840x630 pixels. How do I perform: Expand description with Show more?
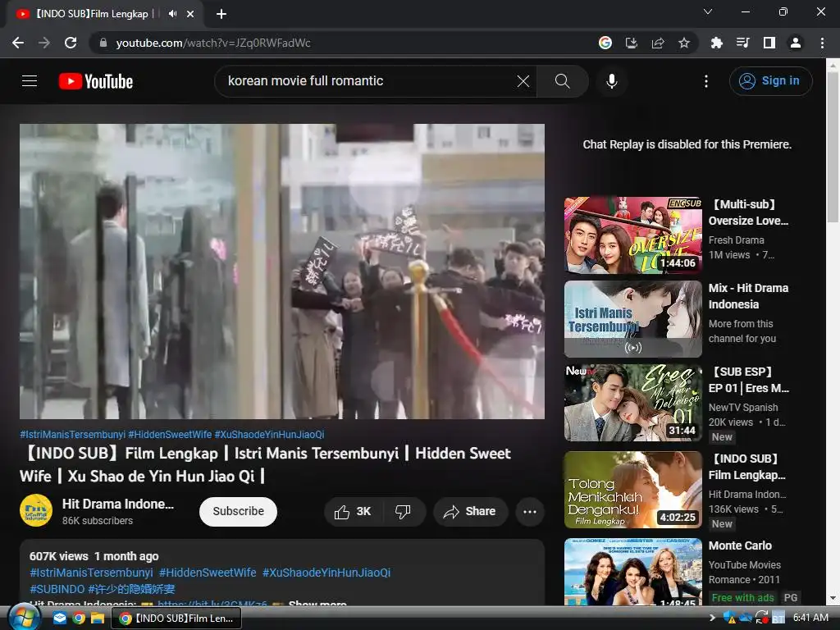[x=317, y=604]
